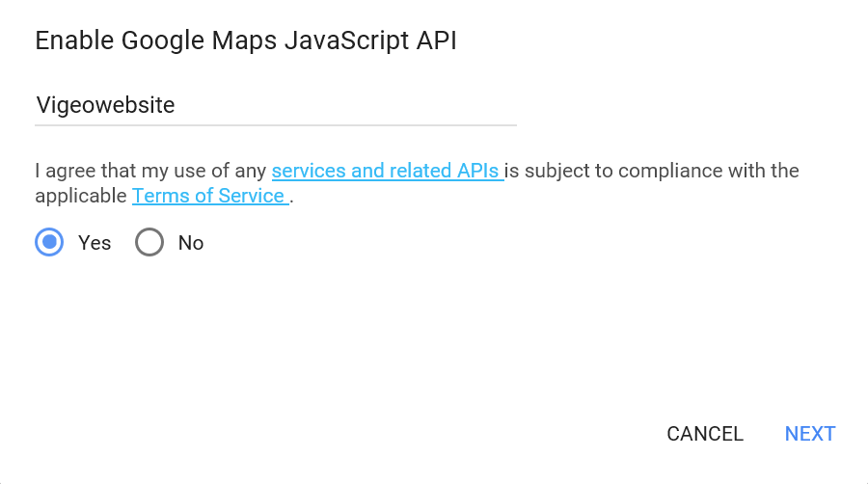Click the agreement paragraph text
Viewport: 868px width, 484px height.
point(417,183)
